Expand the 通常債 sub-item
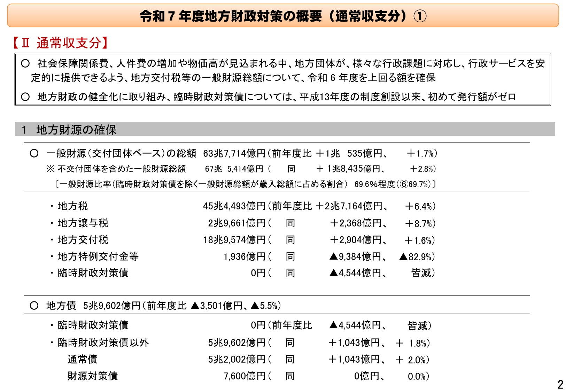The width and height of the screenshot is (566, 392). pos(83,359)
